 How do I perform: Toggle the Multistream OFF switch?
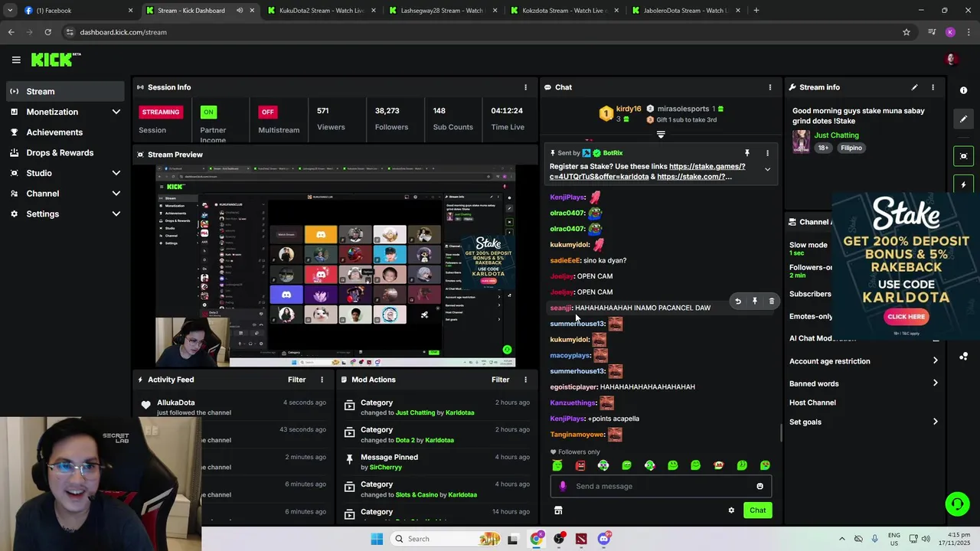tap(267, 112)
